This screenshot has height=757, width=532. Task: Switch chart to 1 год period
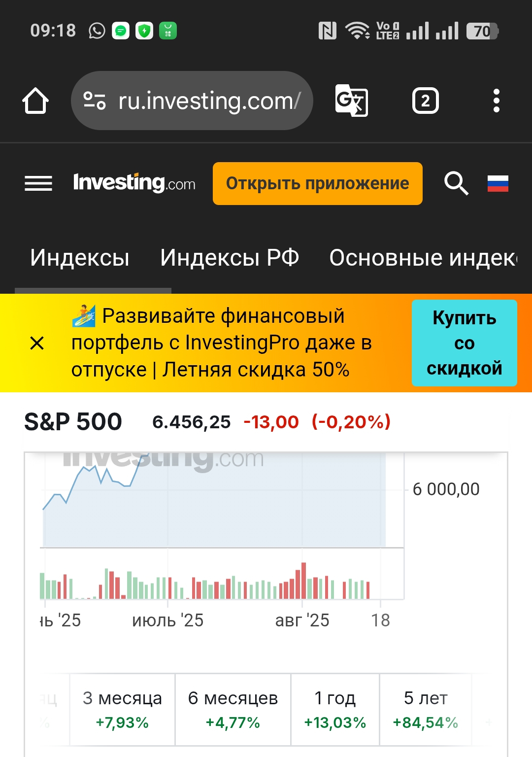point(335,710)
